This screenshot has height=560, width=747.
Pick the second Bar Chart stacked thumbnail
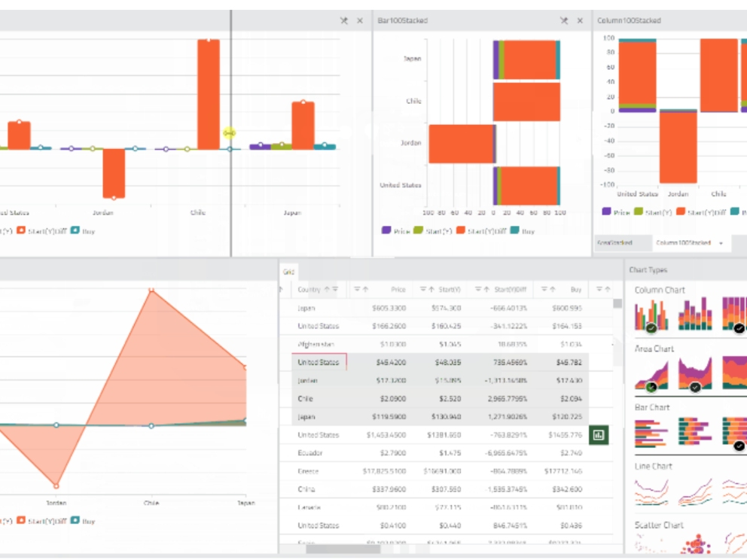coord(695,432)
